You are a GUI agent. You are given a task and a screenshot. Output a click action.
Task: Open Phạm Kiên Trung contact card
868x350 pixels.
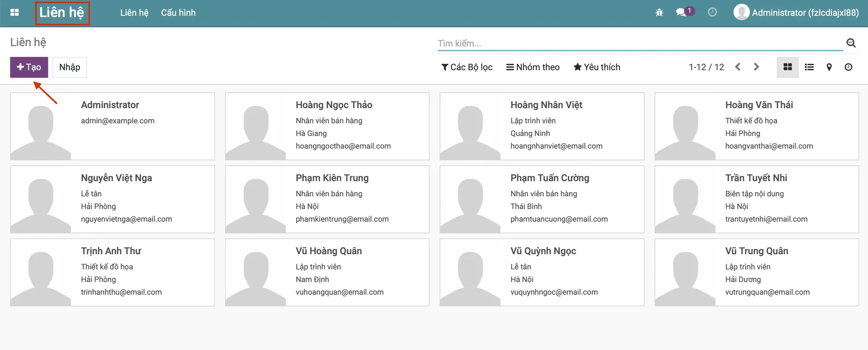pos(327,199)
